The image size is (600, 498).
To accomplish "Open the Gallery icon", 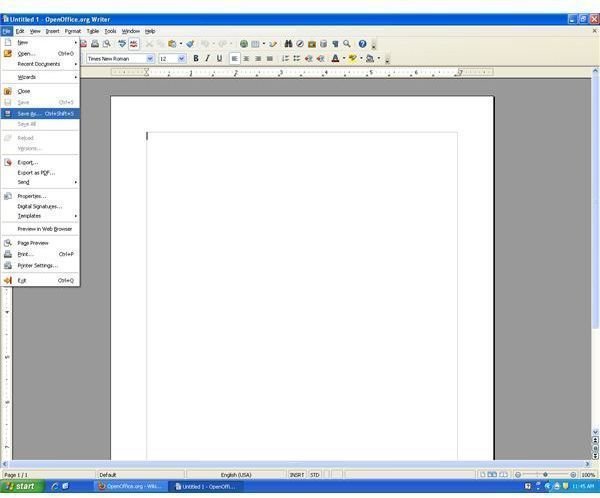I will click(312, 44).
